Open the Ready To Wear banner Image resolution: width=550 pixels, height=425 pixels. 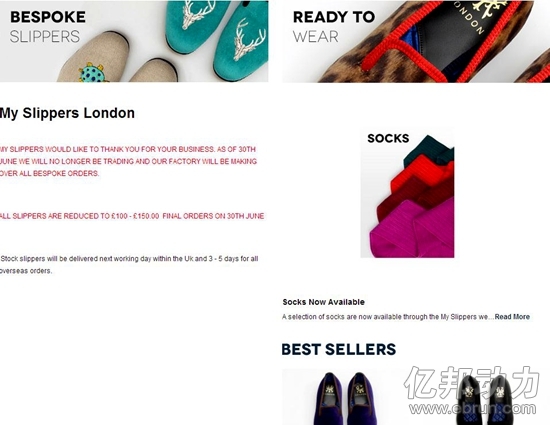(416, 41)
